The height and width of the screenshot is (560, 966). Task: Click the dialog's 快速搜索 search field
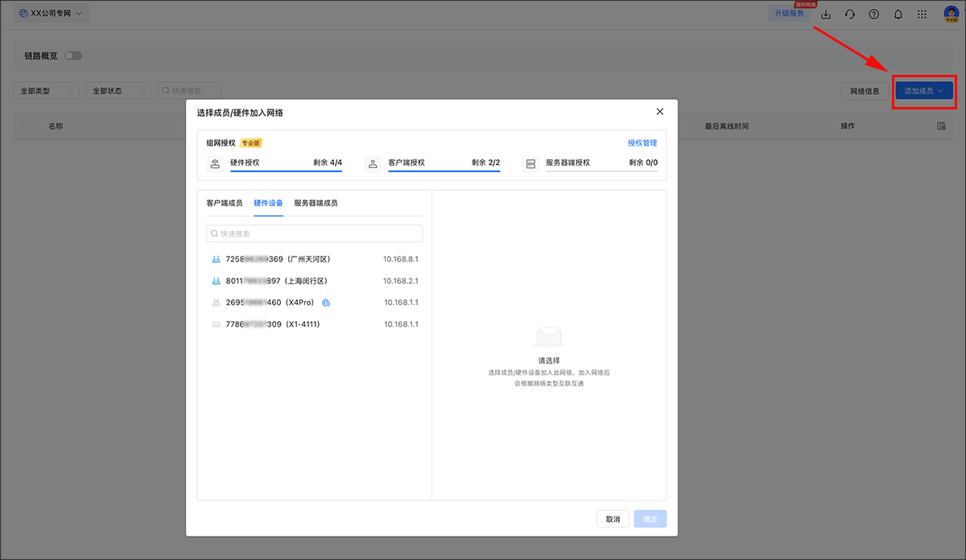coord(314,233)
